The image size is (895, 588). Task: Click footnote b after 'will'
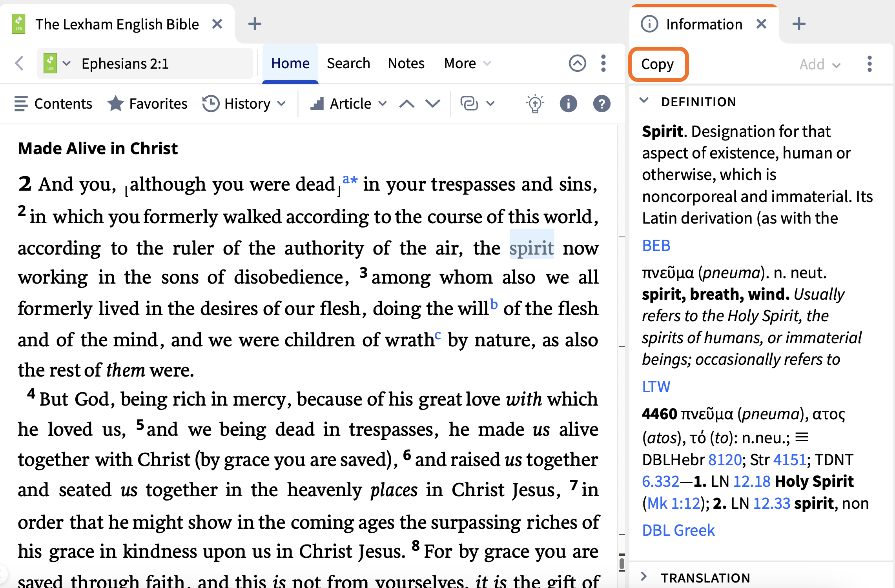pos(494,304)
